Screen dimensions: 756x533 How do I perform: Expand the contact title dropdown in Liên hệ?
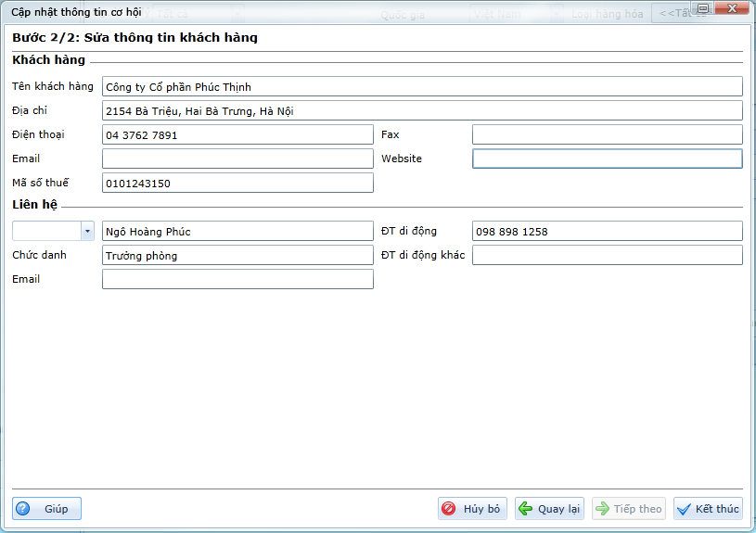[x=87, y=231]
